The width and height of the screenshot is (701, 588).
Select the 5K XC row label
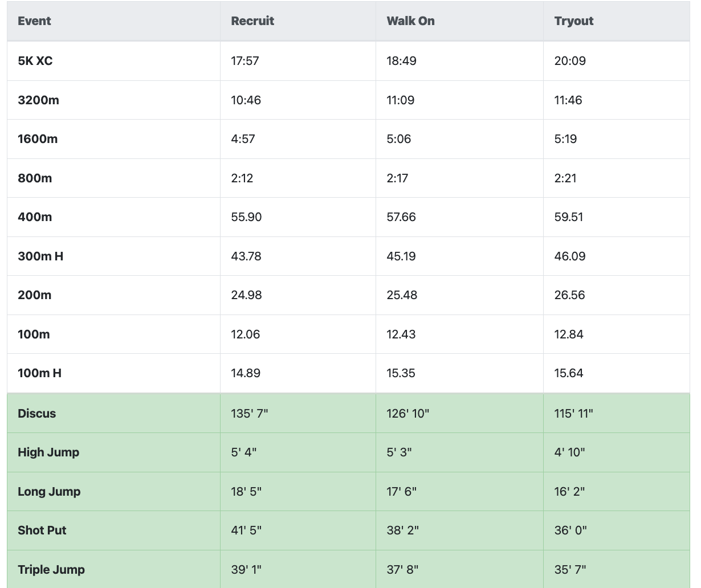point(35,61)
